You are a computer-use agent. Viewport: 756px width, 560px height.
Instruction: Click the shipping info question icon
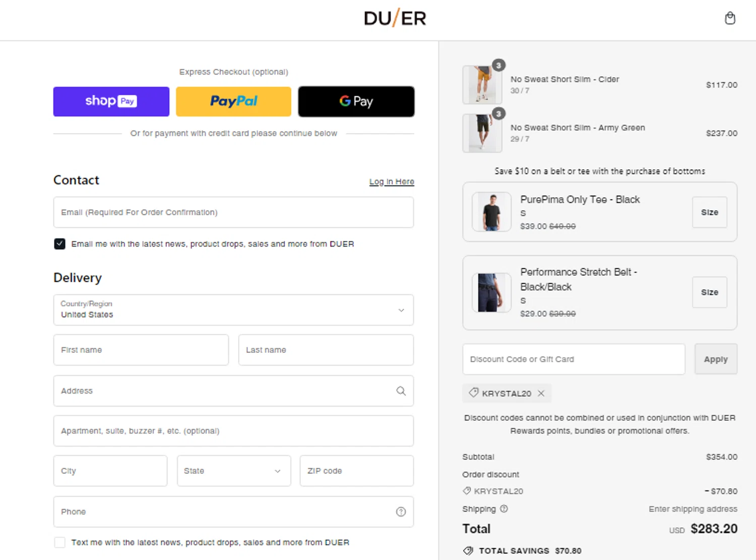click(504, 509)
